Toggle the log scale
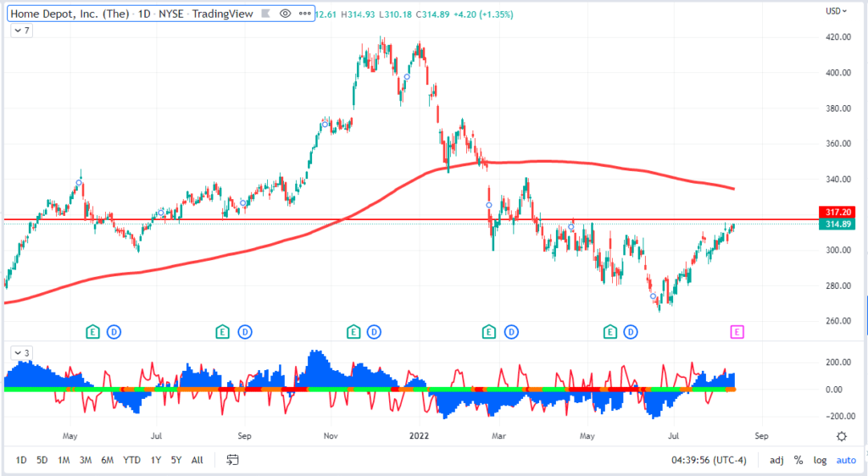The width and height of the screenshot is (868, 476). pyautogui.click(x=820, y=460)
